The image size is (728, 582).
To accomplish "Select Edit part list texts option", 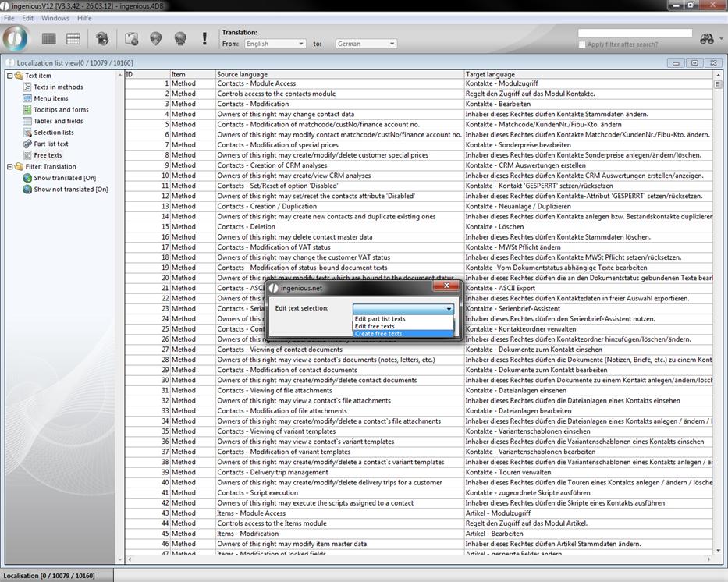I will click(380, 318).
